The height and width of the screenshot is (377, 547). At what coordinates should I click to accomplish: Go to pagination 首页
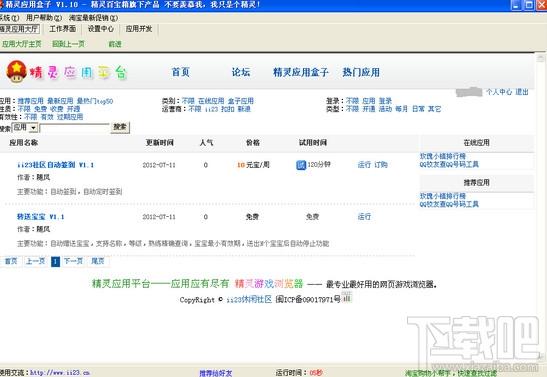pyautogui.click(x=11, y=261)
